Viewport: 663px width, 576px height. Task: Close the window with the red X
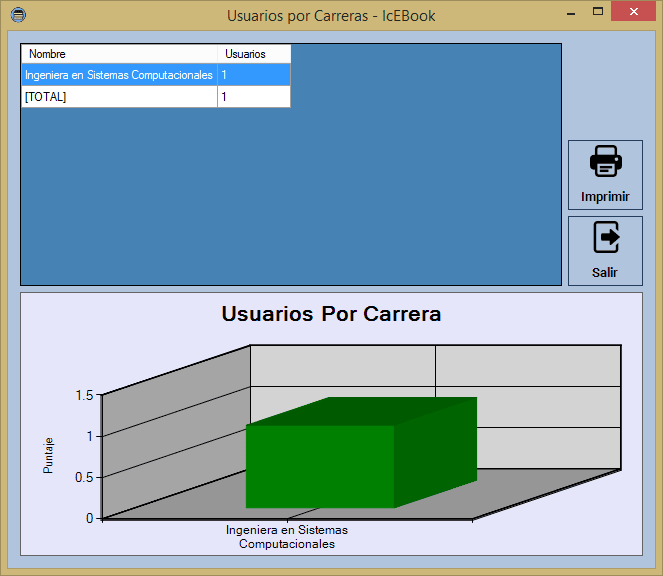pyautogui.click(x=634, y=13)
